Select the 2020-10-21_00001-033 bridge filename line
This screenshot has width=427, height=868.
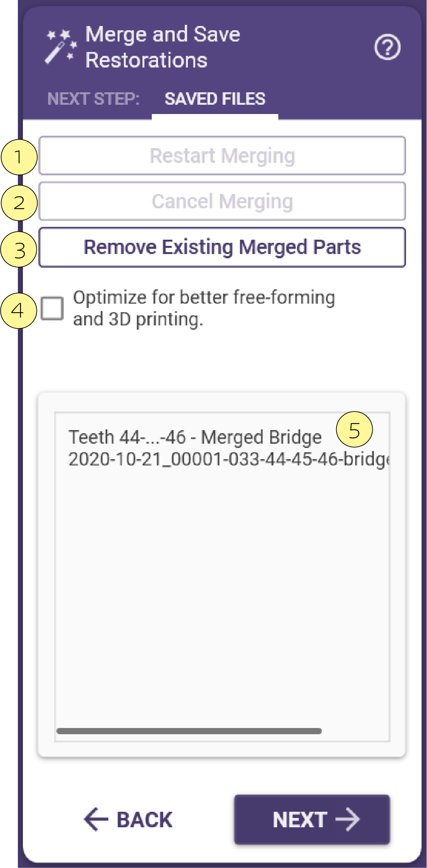(229, 459)
